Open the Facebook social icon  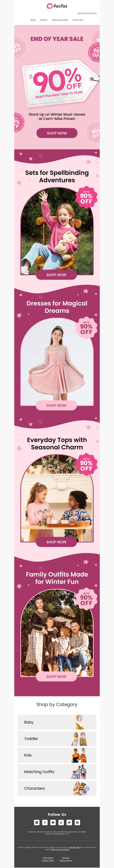pos(45,822)
